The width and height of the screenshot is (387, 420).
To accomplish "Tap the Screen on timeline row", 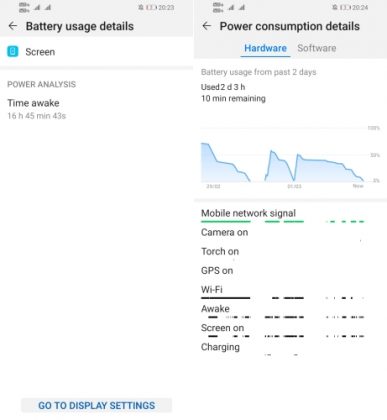I will coord(283,330).
